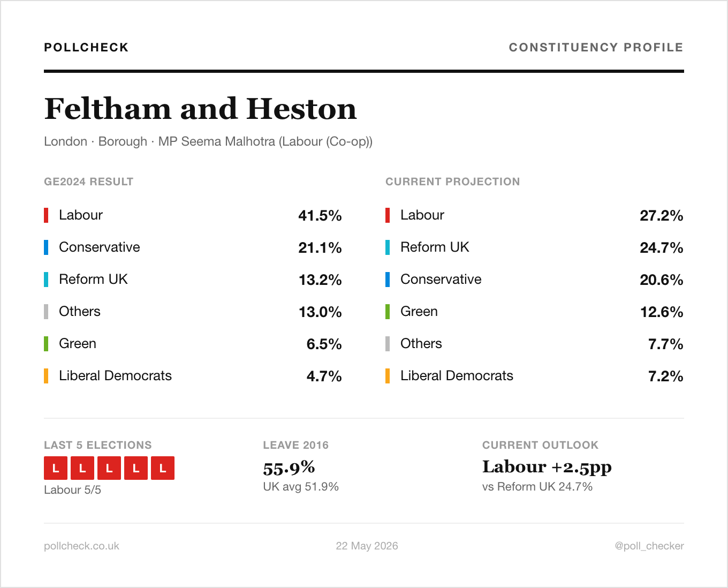The height and width of the screenshot is (588, 728).
Task: Select the middle L election badge
Action: coord(109,468)
